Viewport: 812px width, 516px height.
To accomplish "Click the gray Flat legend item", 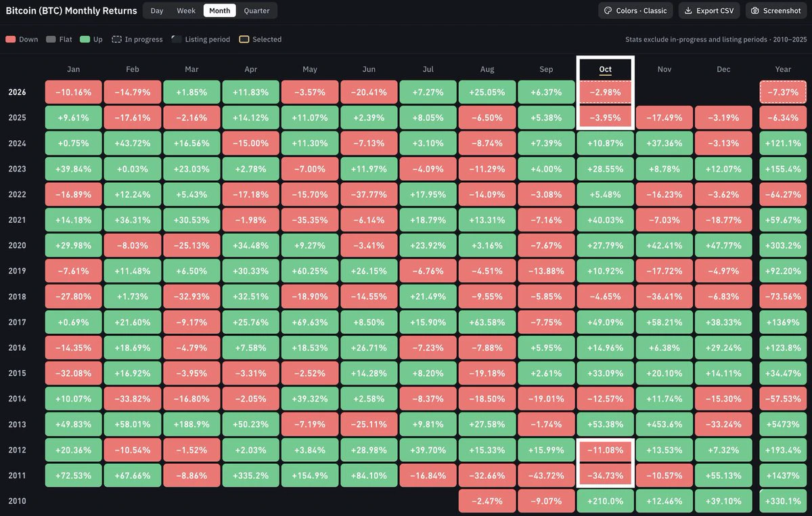I will [59, 39].
